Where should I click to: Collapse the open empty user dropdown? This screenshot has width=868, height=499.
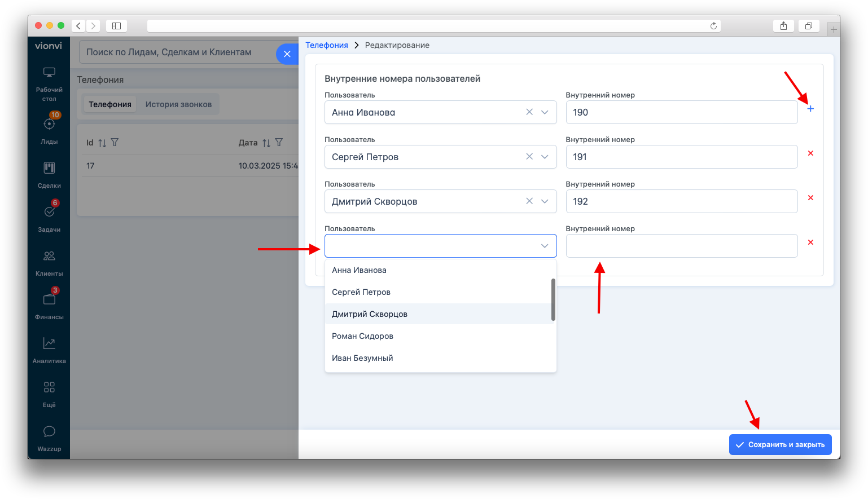(x=545, y=246)
